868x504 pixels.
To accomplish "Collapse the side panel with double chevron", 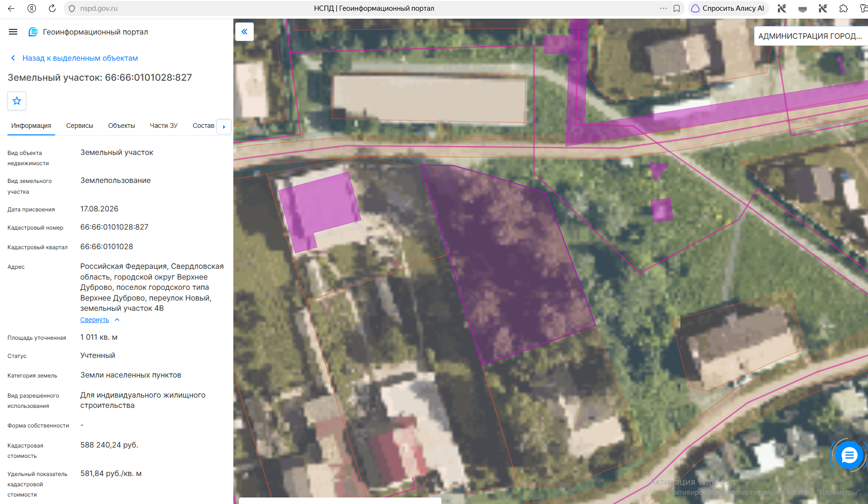I will tap(245, 32).
